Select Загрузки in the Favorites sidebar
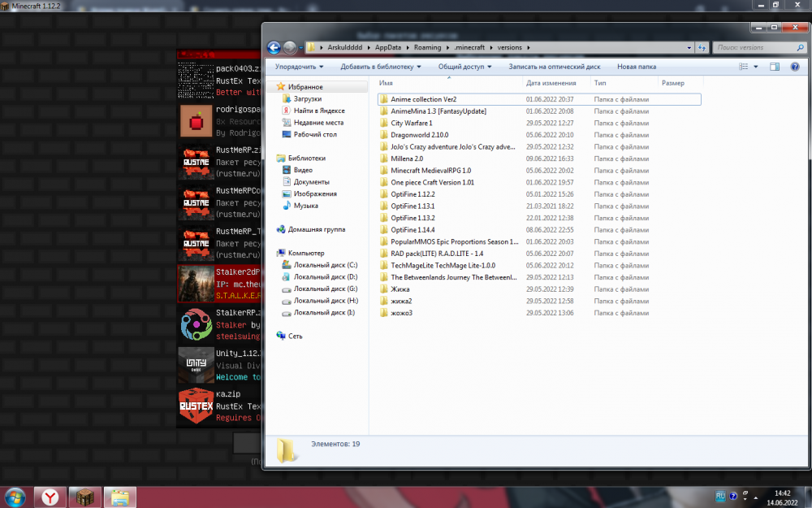 [x=308, y=98]
